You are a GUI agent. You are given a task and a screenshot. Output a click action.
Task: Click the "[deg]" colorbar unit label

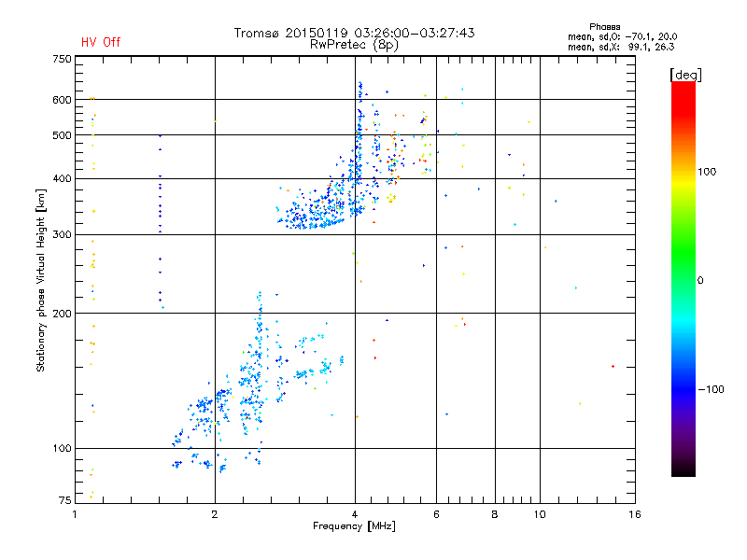pos(685,75)
